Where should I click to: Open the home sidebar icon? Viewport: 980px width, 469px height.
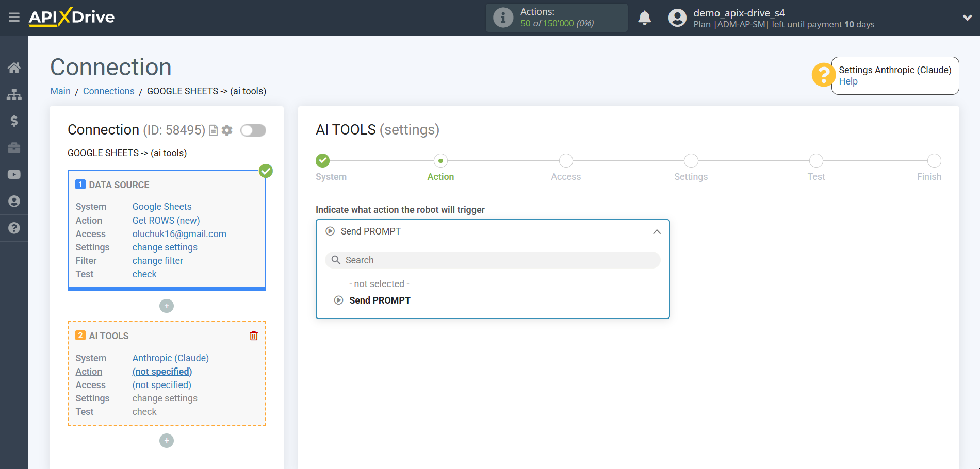[x=14, y=68]
